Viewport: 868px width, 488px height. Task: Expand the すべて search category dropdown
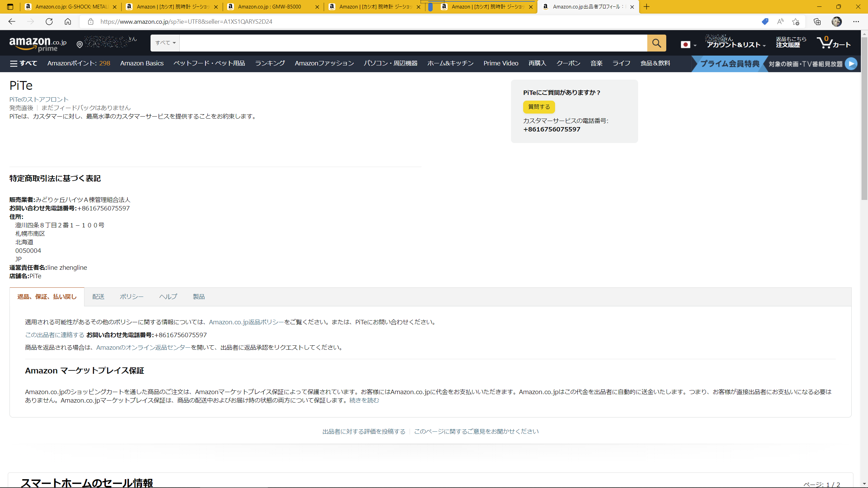165,43
